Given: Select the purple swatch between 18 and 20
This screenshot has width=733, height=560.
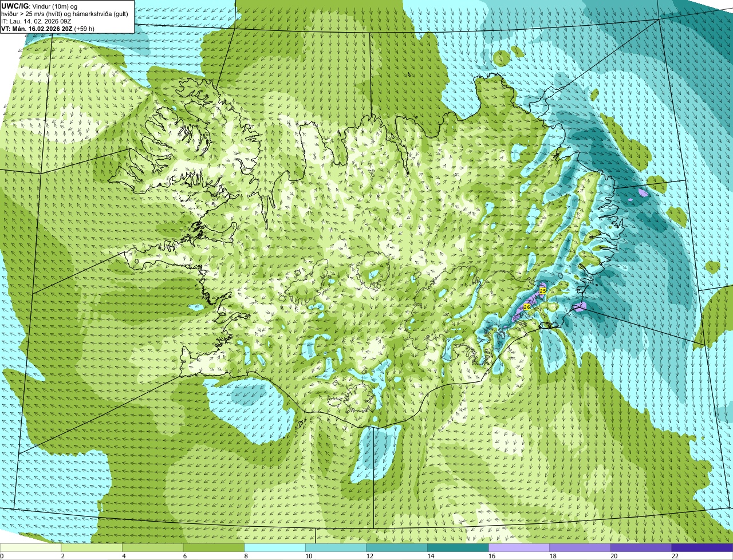Looking at the screenshot, I should point(580,547).
